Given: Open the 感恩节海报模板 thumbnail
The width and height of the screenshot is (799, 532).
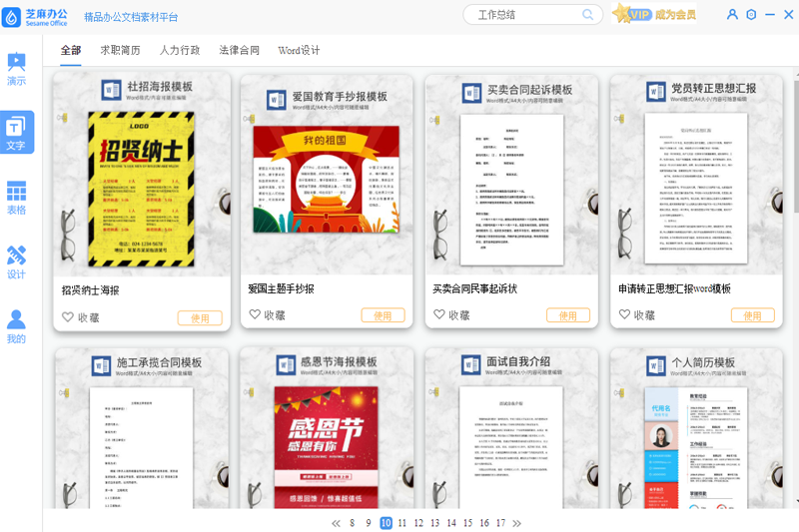Looking at the screenshot, I should coord(327,428).
